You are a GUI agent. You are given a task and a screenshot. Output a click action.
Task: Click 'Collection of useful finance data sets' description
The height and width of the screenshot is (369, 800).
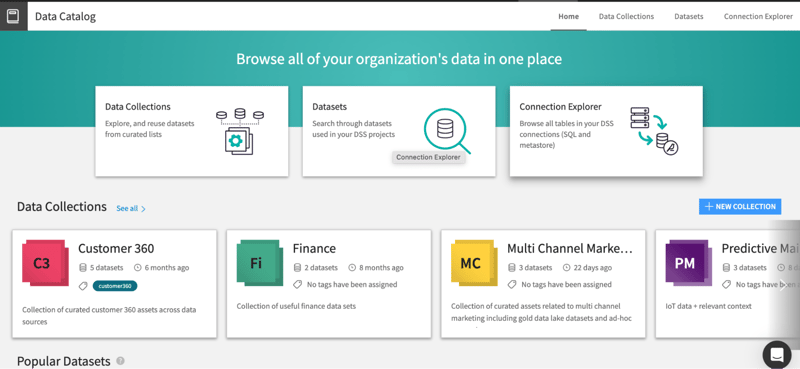pyautogui.click(x=296, y=306)
